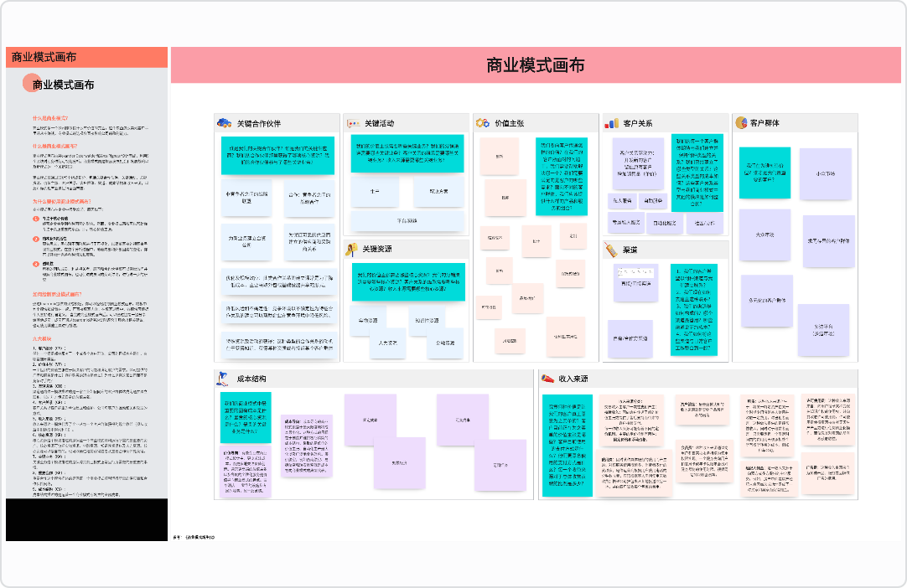Click the red number 1 circle in sidebar
The width and height of the screenshot is (907, 588).
(x=36, y=219)
